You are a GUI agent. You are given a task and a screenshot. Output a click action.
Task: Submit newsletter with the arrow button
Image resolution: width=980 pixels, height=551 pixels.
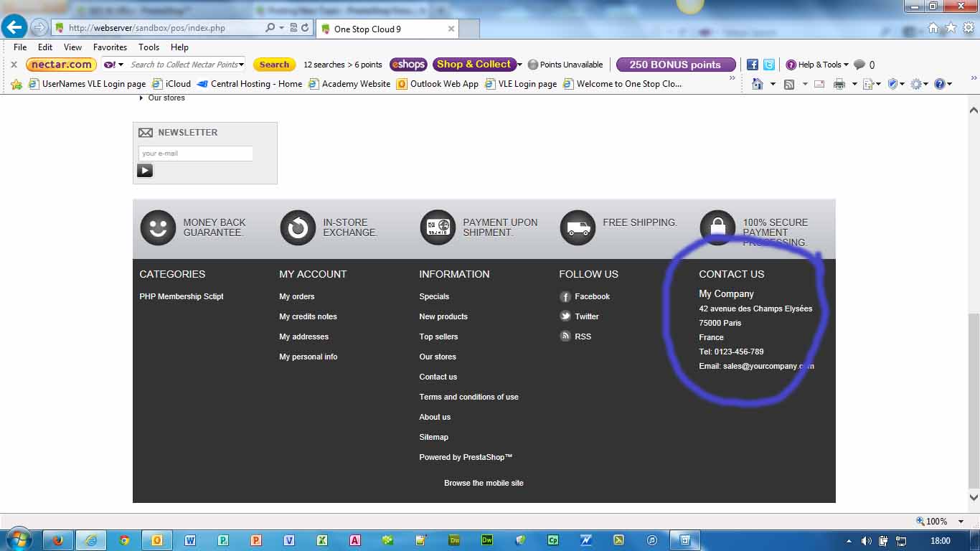click(x=145, y=171)
